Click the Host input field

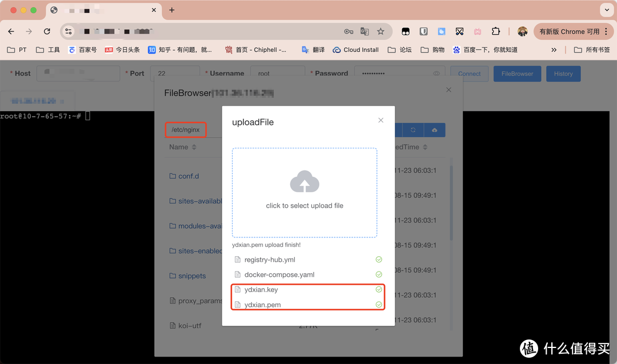click(x=78, y=74)
